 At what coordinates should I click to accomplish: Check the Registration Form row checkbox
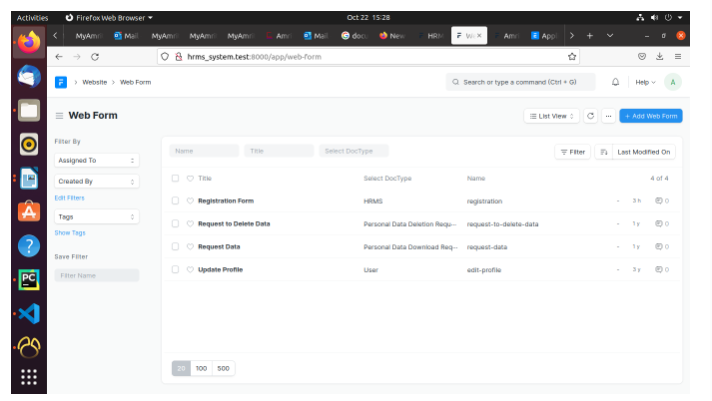(x=175, y=201)
